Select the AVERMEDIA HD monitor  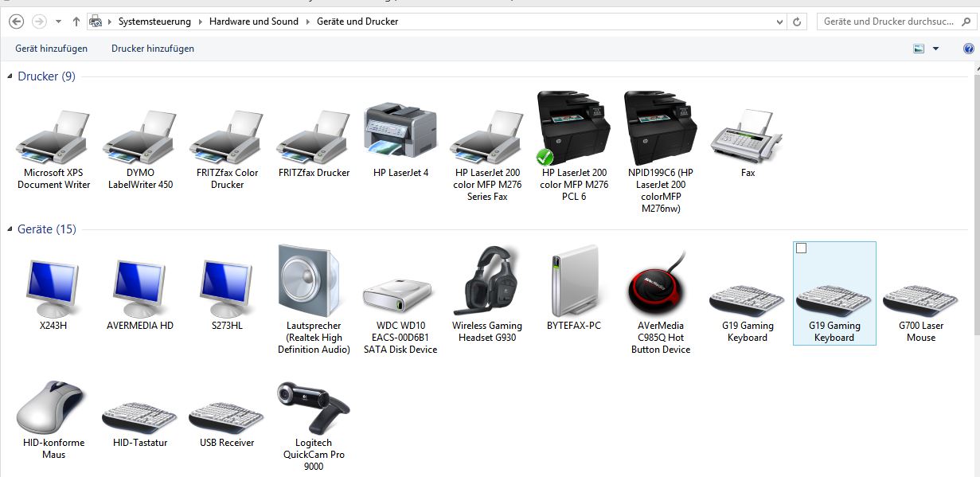[140, 295]
